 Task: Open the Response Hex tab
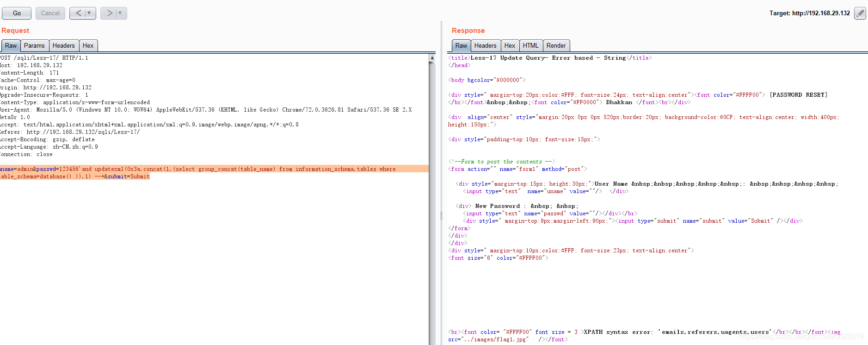coord(510,45)
